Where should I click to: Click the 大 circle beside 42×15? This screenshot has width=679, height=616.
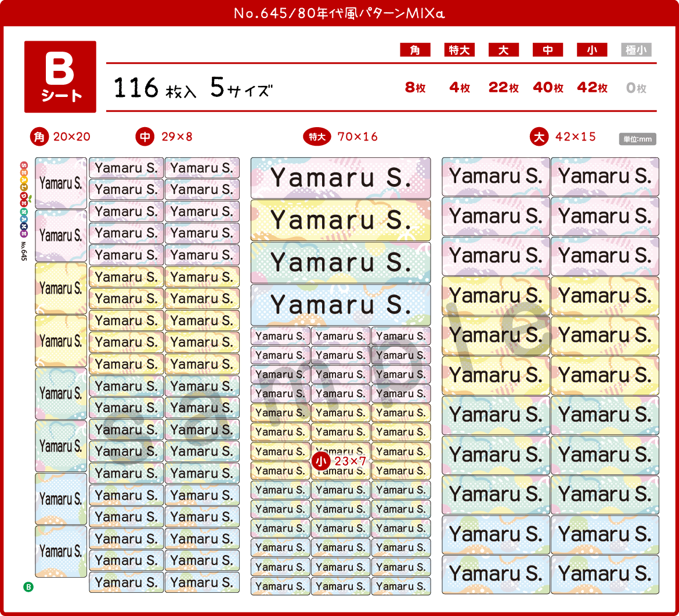[x=539, y=137]
